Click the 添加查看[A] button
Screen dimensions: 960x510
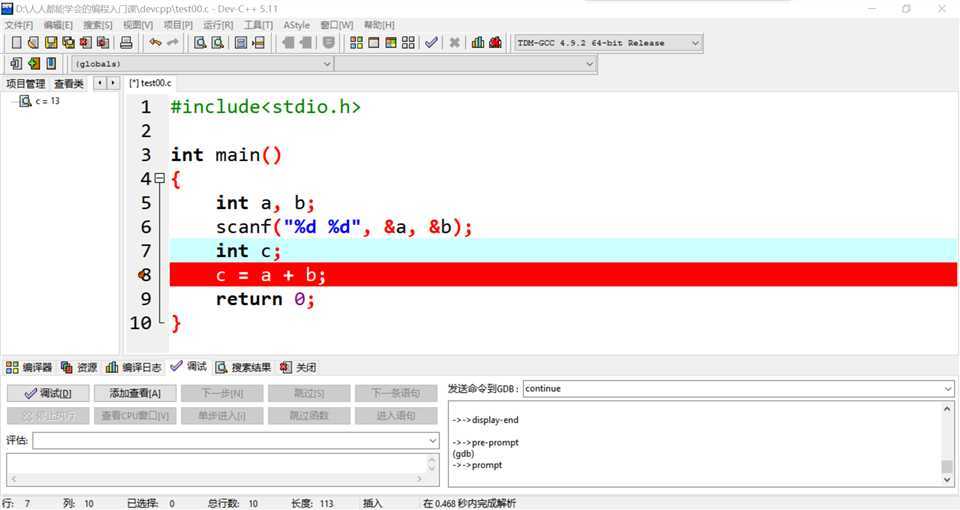135,393
